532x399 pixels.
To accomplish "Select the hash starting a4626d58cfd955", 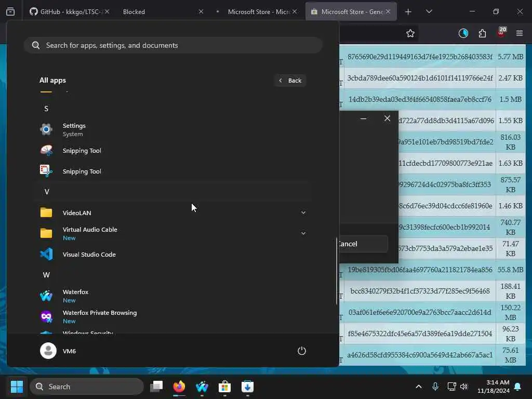I will tap(420, 355).
